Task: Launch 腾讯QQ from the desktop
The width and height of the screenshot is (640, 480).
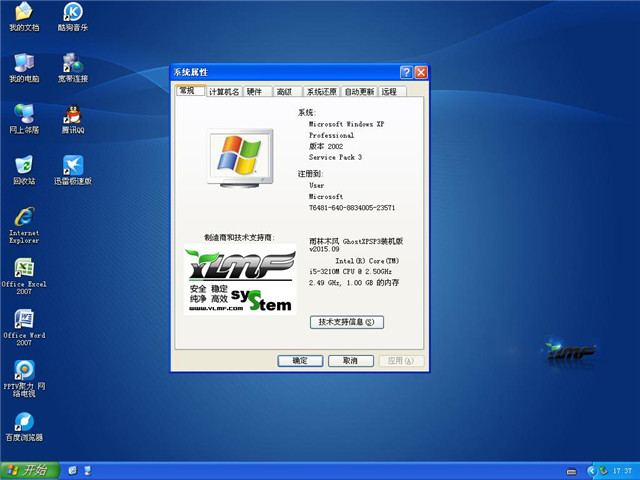Action: [73, 119]
